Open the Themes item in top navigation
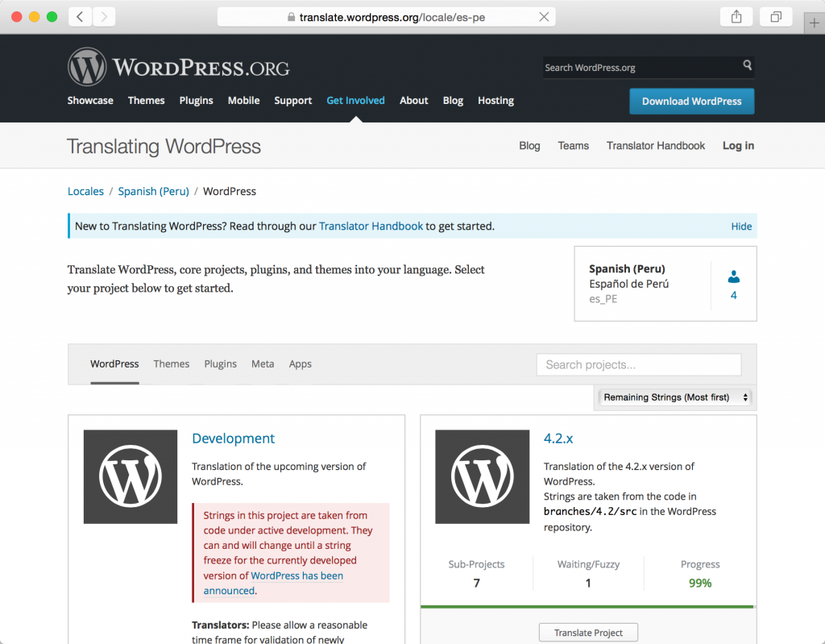 [x=147, y=100]
